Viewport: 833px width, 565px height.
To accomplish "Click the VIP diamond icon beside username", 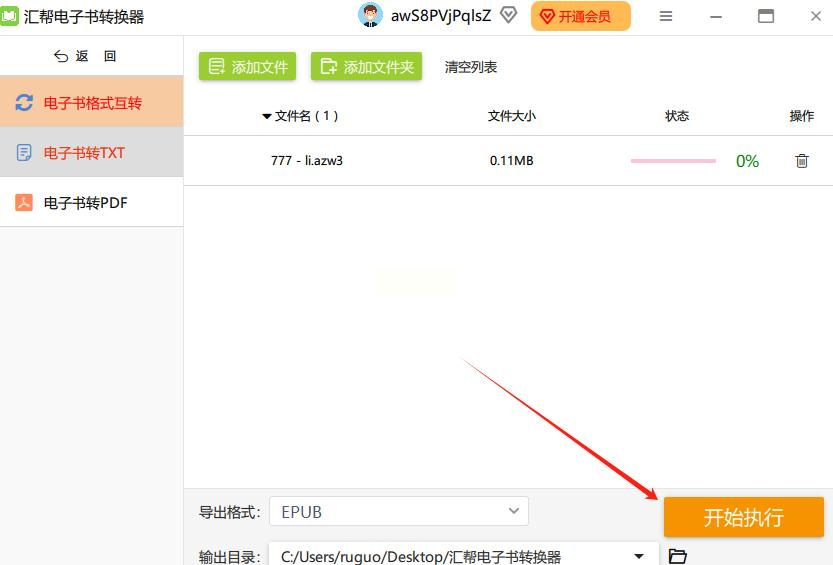I will coord(508,15).
